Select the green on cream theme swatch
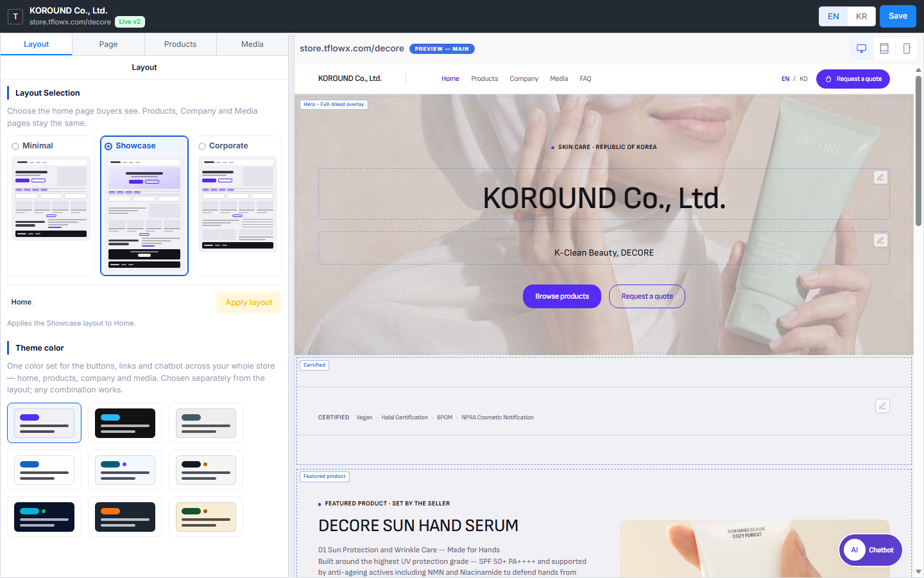This screenshot has width=924, height=578. point(206,517)
